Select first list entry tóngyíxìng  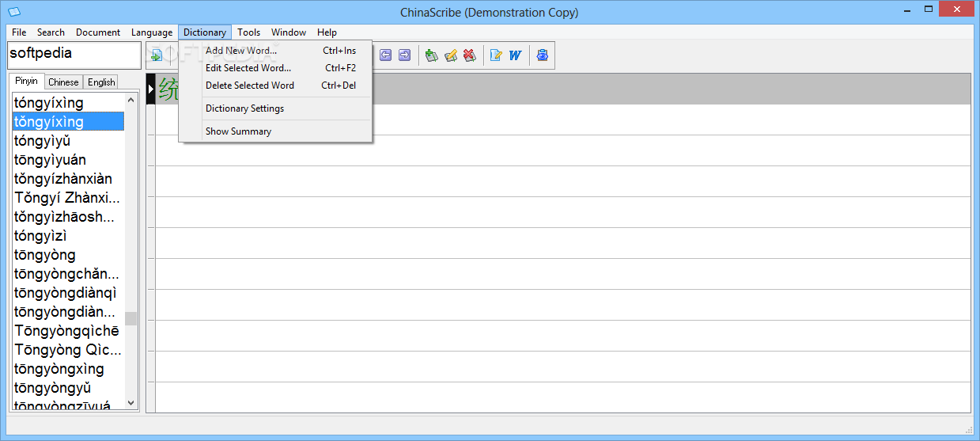click(68, 103)
